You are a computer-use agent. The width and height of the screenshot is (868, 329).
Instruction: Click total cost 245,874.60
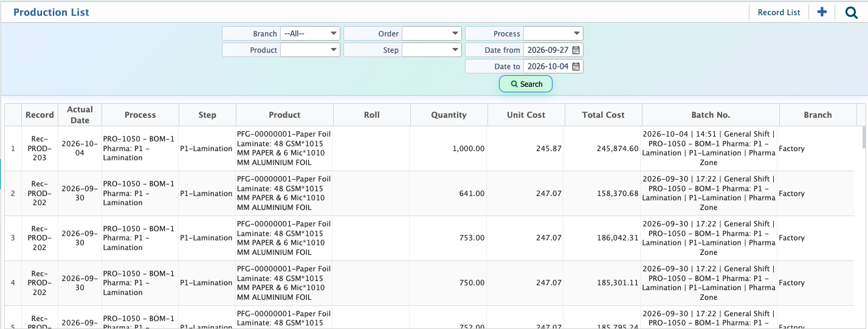pos(618,149)
